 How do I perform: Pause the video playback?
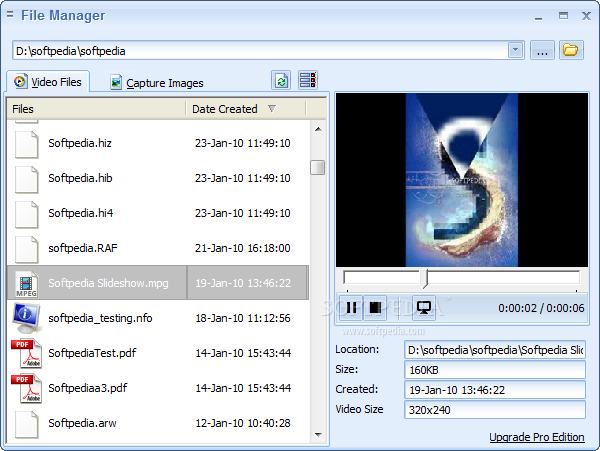click(x=351, y=307)
